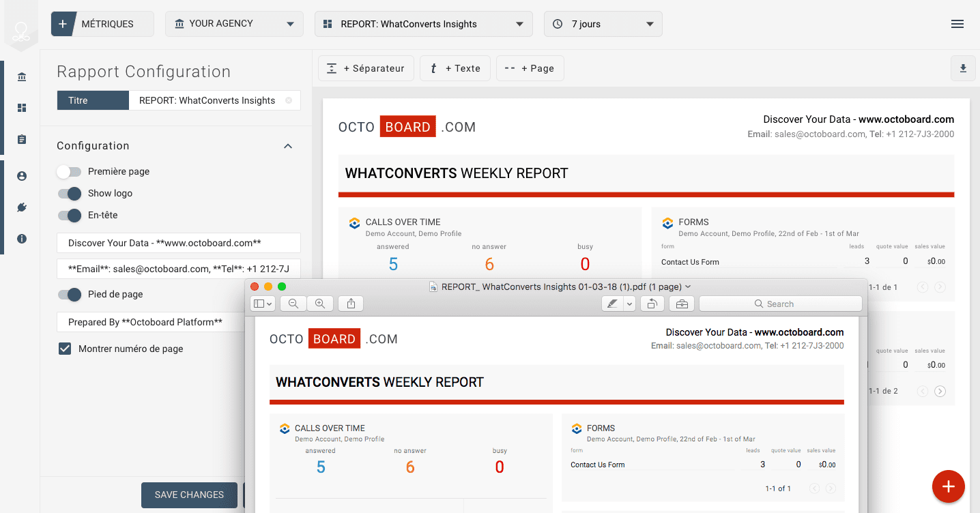980x513 pixels.
Task: Click www.octoboard.com link in the report header
Action: [x=906, y=119]
